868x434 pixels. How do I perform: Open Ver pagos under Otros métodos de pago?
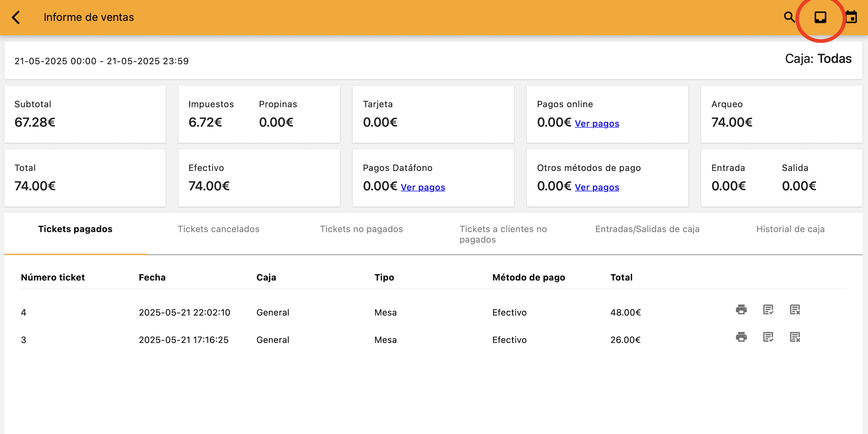tap(597, 187)
